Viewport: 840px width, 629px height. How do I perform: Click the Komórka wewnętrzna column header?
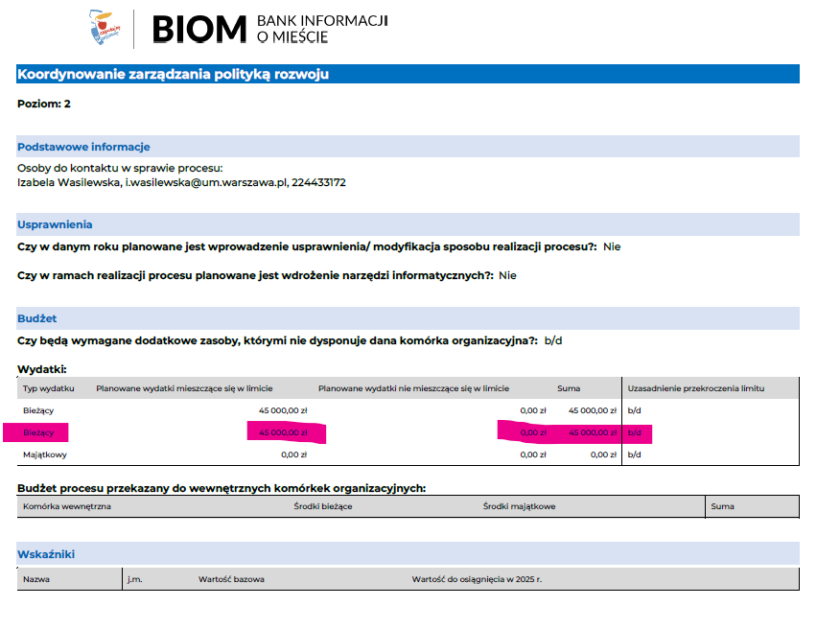[67, 506]
